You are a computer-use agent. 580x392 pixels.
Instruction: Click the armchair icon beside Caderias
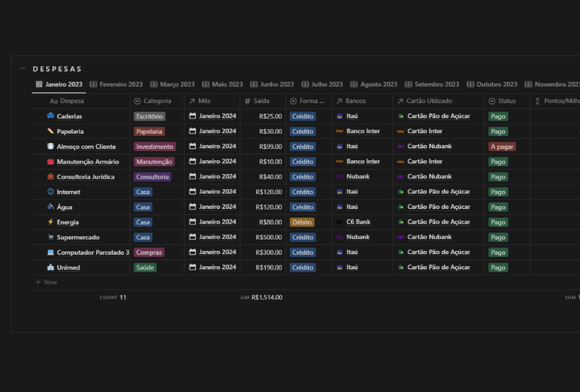[51, 116]
